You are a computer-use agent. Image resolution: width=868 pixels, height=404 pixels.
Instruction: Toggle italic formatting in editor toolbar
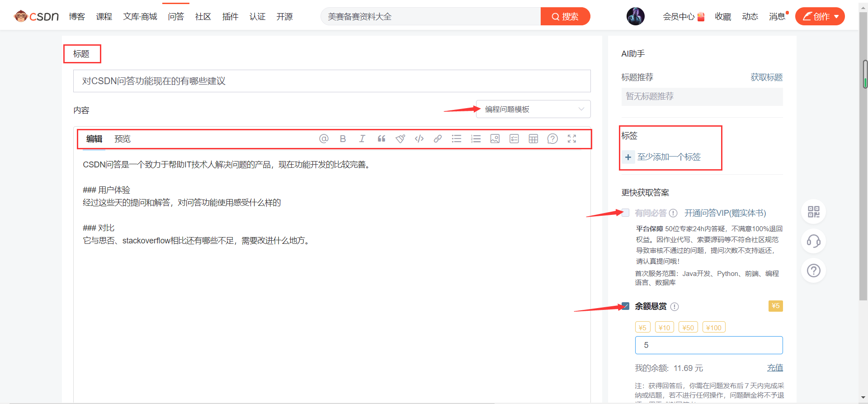point(362,139)
